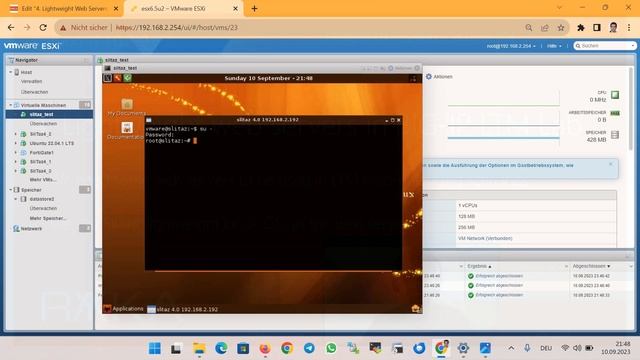Image resolution: width=640 pixels, height=360 pixels.
Task: Open Verwalten under Host
Action: coord(31,82)
